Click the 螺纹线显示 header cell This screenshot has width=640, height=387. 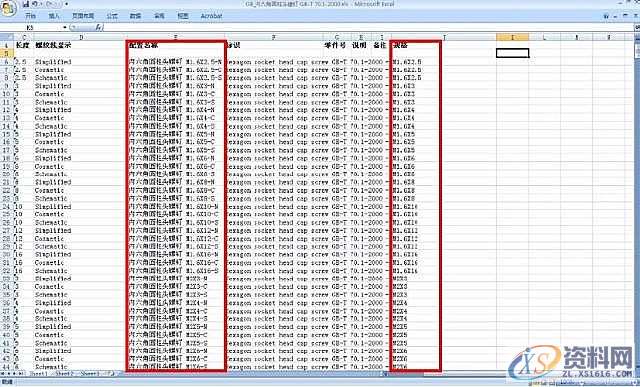tap(80, 45)
